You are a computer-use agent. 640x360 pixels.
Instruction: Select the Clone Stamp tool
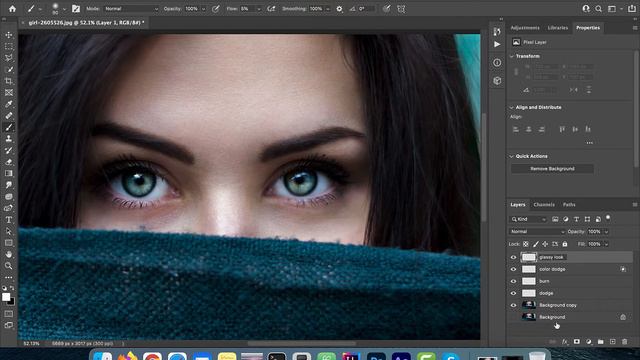[9, 139]
